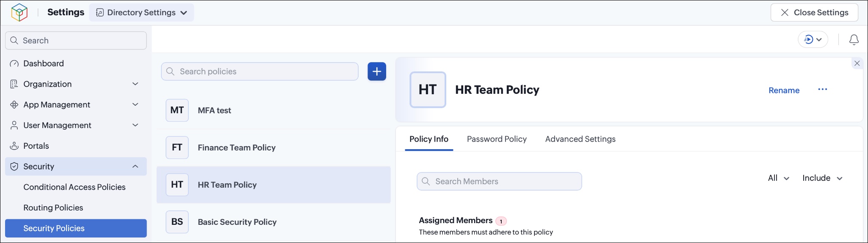Click the User Management person icon
Screen dimensions: 868x243
14,126
